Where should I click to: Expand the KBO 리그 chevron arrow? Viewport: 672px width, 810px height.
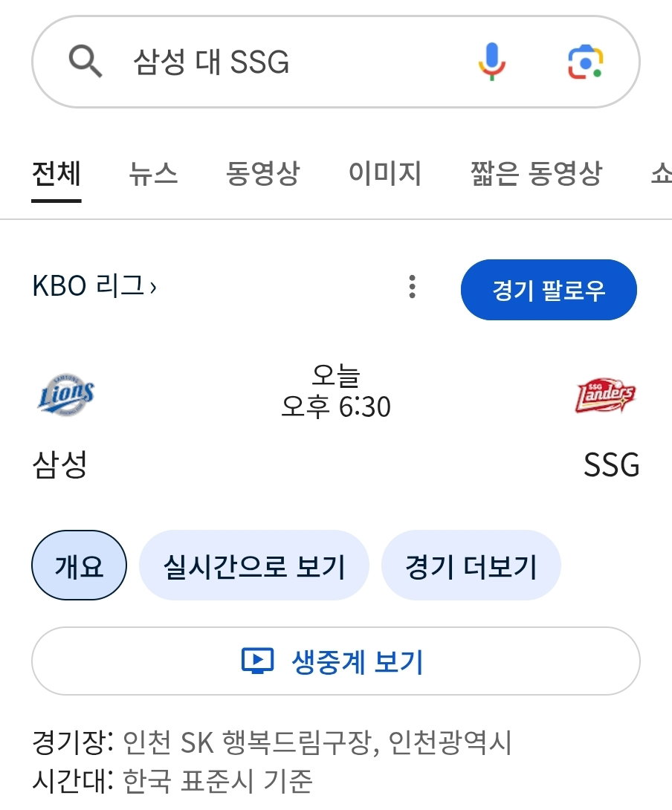[x=153, y=288]
